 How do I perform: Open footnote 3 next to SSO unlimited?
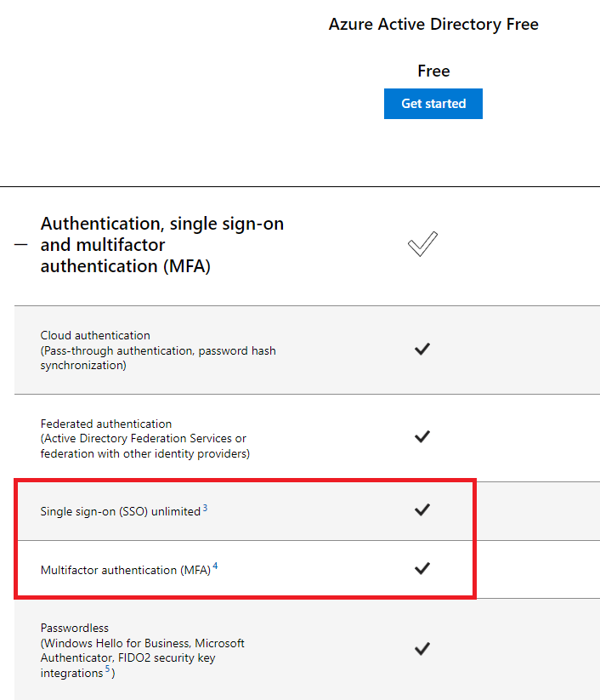(205, 508)
